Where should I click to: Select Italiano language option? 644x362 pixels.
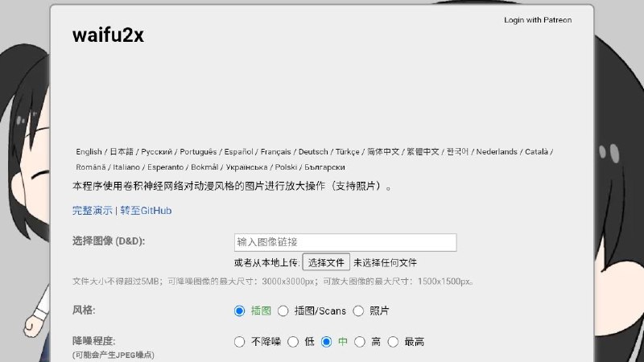(126, 167)
